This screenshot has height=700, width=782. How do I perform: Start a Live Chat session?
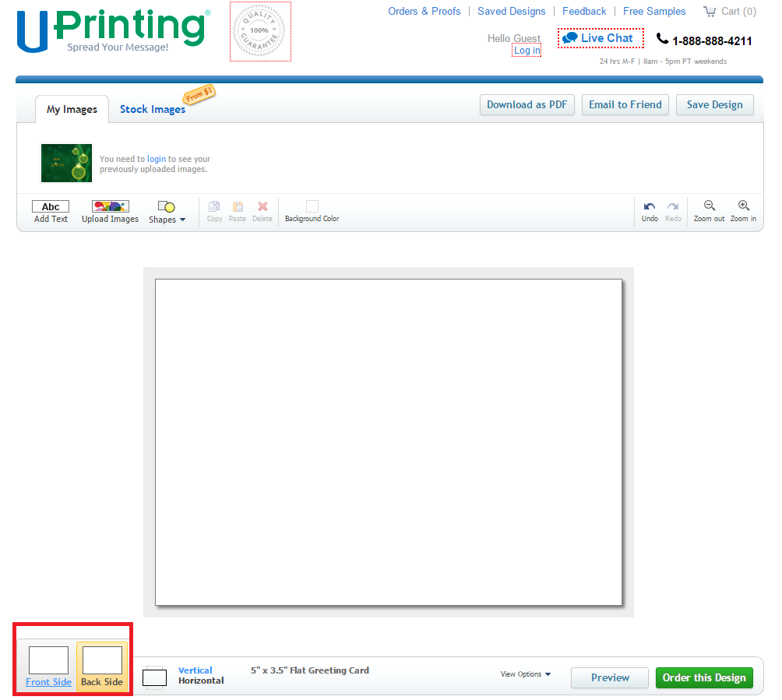(601, 38)
